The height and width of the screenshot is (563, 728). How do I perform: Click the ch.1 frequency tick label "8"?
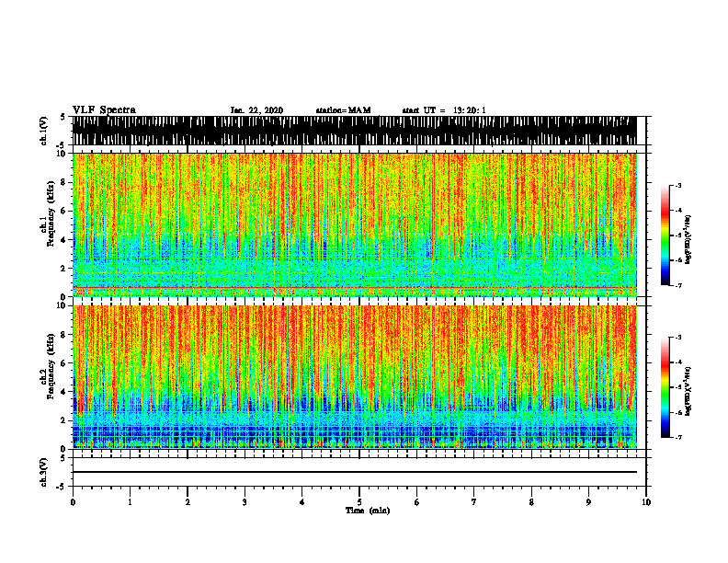(64, 182)
